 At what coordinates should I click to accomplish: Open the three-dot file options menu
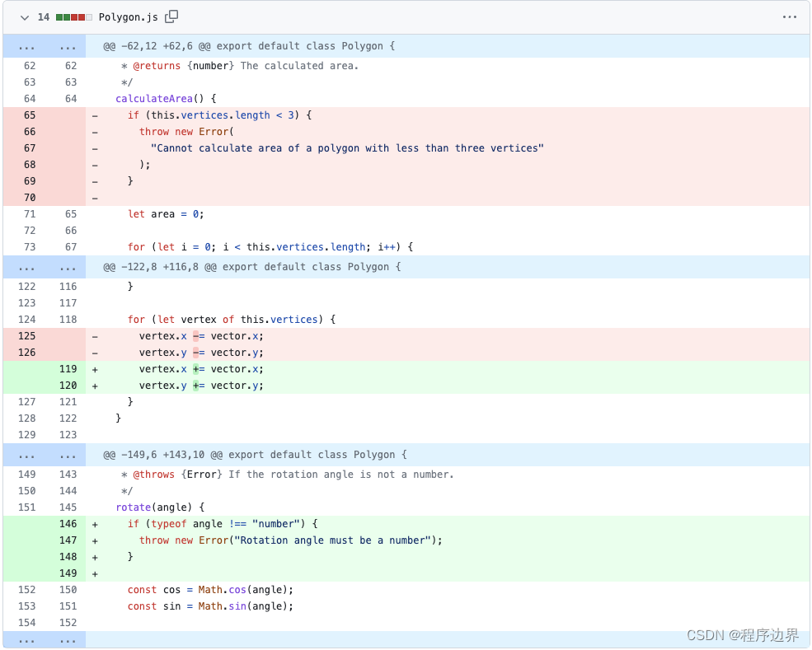click(x=789, y=17)
